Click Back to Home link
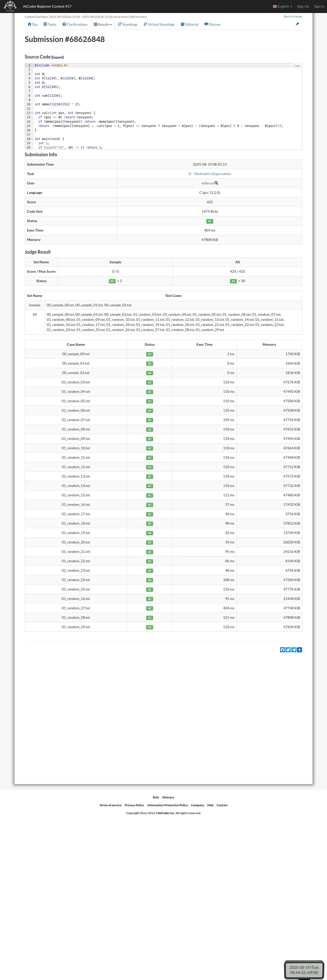The width and height of the screenshot is (327, 980). coord(293,17)
